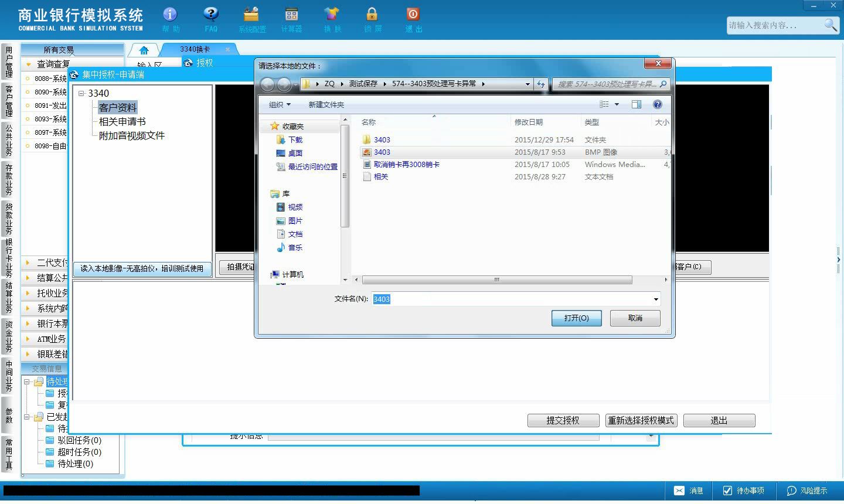
Task: Collapse the 3340 tree node
Action: pyautogui.click(x=81, y=93)
